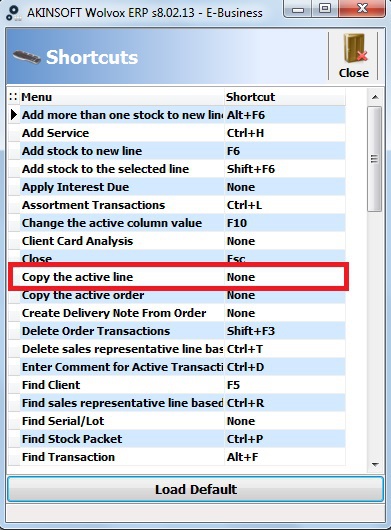The width and height of the screenshot is (391, 530).
Task: Click the Ctrl+D shortcut cell
Action: tap(285, 367)
